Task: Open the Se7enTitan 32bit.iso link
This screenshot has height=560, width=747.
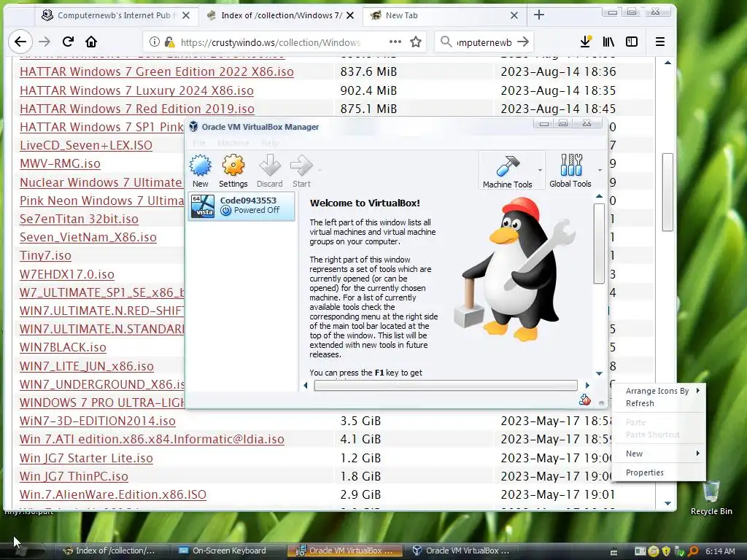Action: (x=79, y=219)
